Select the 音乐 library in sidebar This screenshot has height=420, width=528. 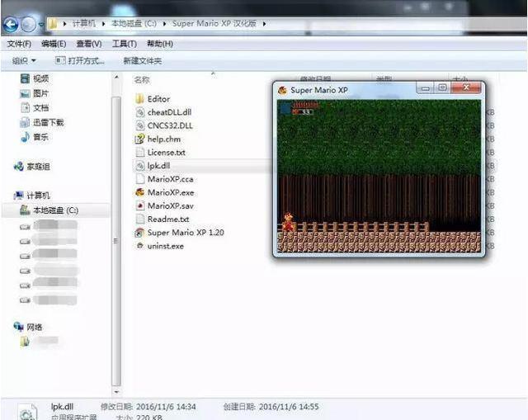[x=40, y=137]
